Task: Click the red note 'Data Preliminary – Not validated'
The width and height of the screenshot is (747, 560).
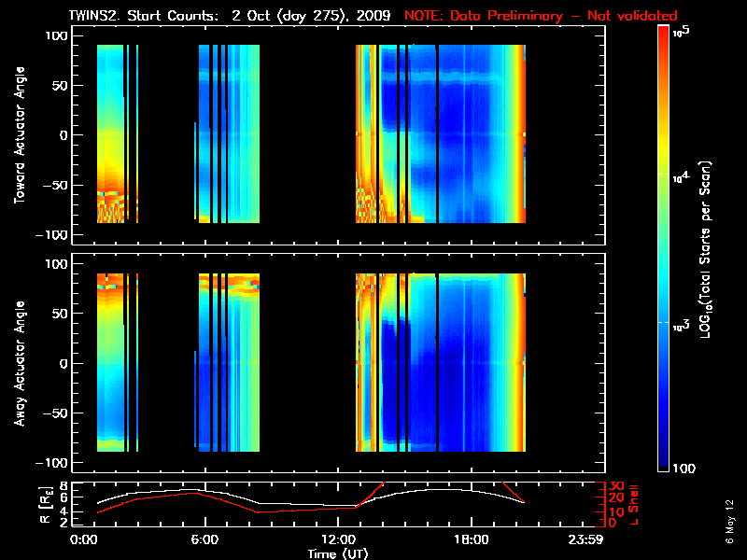Action: [x=564, y=15]
